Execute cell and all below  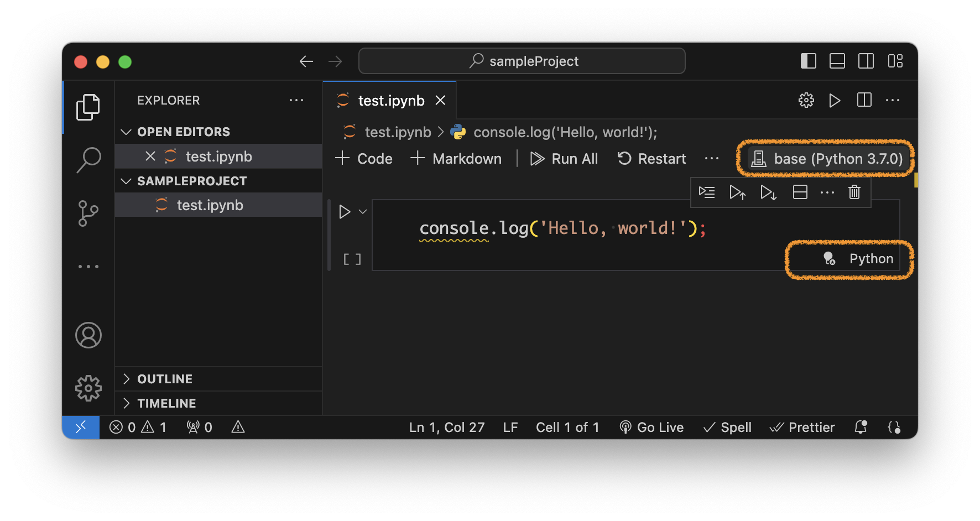pos(768,192)
